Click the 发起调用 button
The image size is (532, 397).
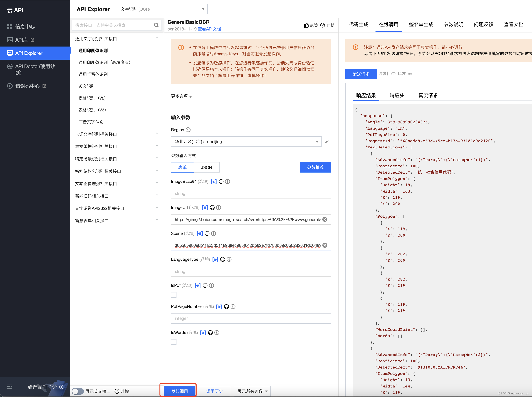180,391
